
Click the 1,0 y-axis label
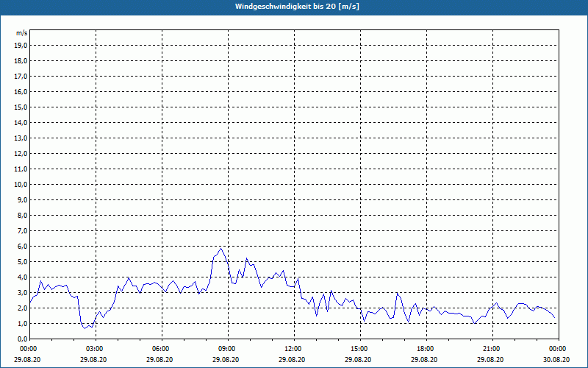tap(22, 323)
